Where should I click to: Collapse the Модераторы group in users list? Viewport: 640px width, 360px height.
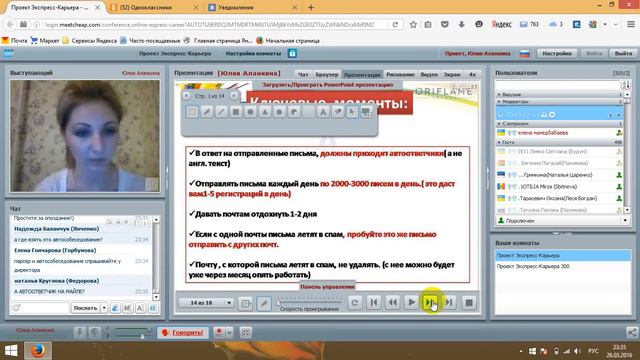(499, 101)
